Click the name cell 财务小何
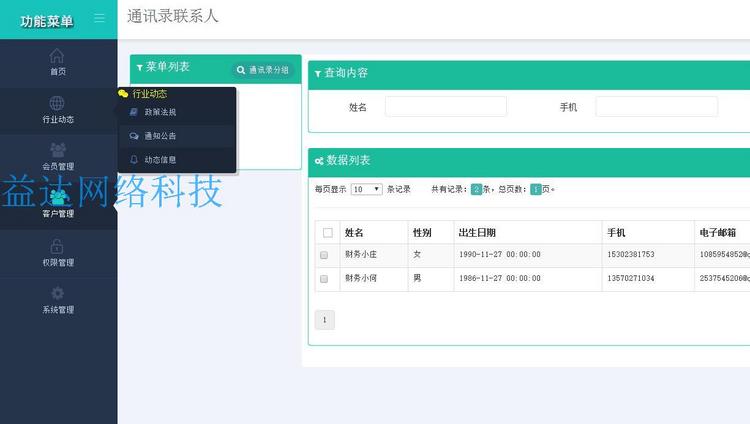 click(x=361, y=278)
